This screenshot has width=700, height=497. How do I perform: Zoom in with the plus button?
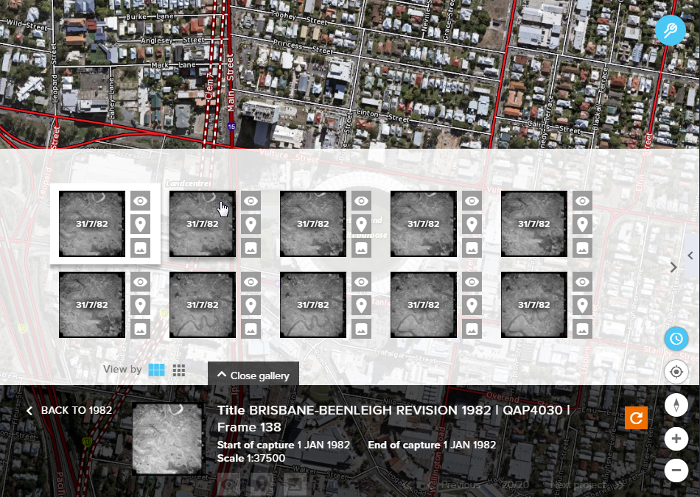click(x=676, y=439)
